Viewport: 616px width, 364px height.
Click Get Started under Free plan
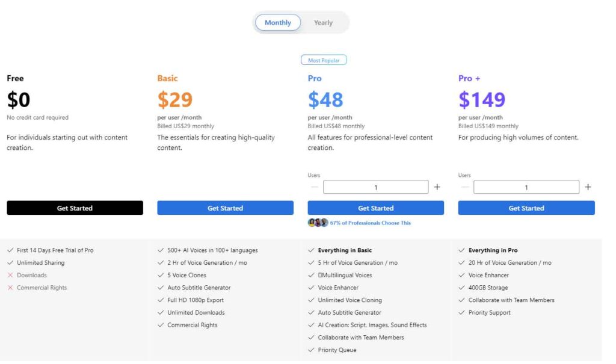coord(75,208)
